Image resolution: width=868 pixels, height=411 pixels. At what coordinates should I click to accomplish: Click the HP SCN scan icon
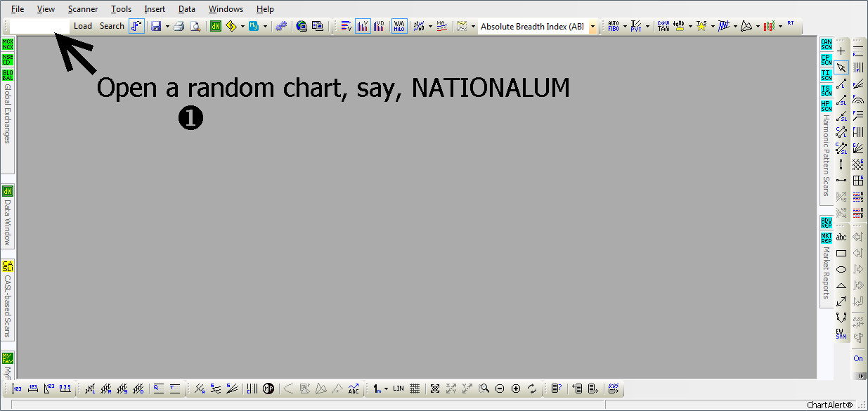pyautogui.click(x=827, y=106)
